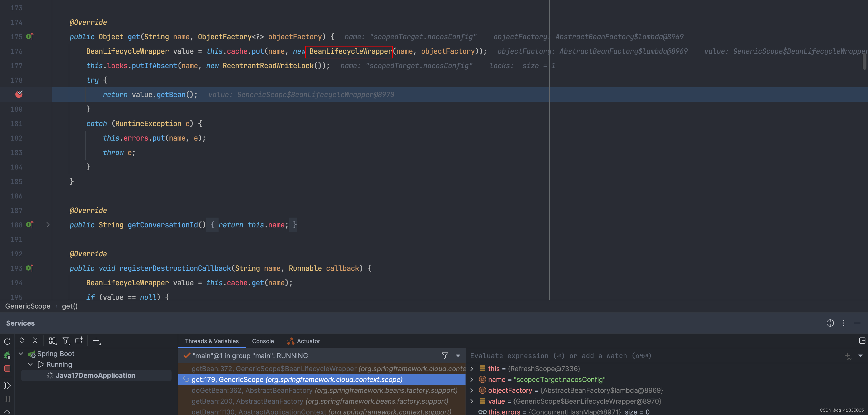Click the threads filter funnel icon
The width and height of the screenshot is (868, 415).
(445, 356)
